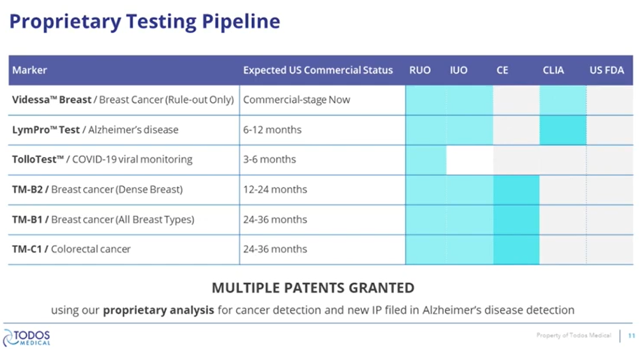Image resolution: width=644 pixels, height=349 pixels.
Task: Click the white IUO cell in TolloTest row
Action: pyautogui.click(x=469, y=160)
